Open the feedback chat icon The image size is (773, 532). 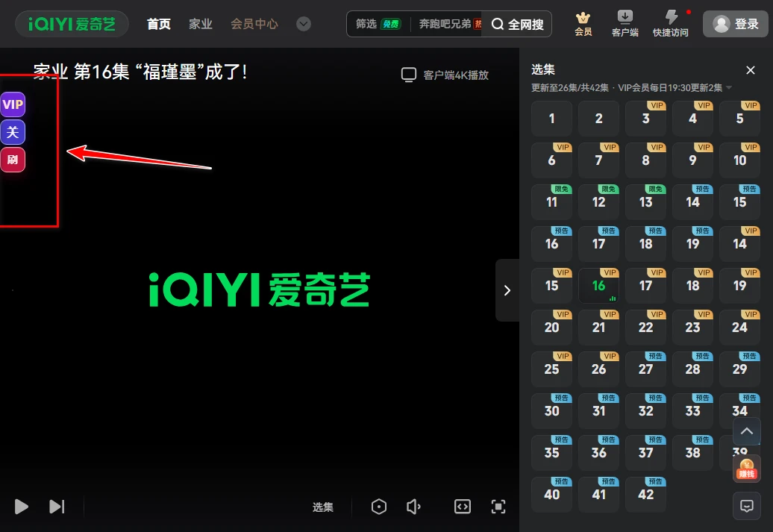[747, 506]
